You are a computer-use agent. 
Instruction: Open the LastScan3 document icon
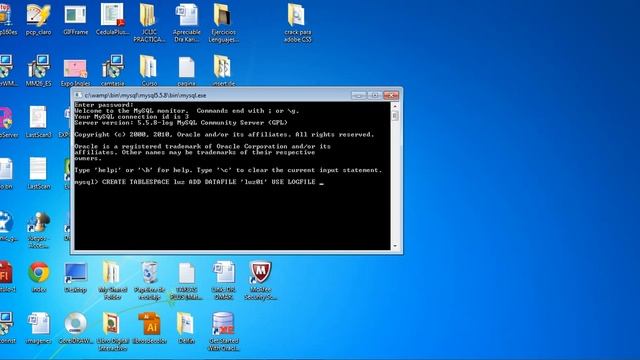tap(38, 121)
